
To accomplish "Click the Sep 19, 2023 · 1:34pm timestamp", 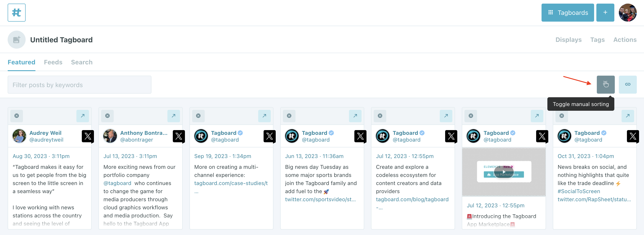I will [223, 156].
